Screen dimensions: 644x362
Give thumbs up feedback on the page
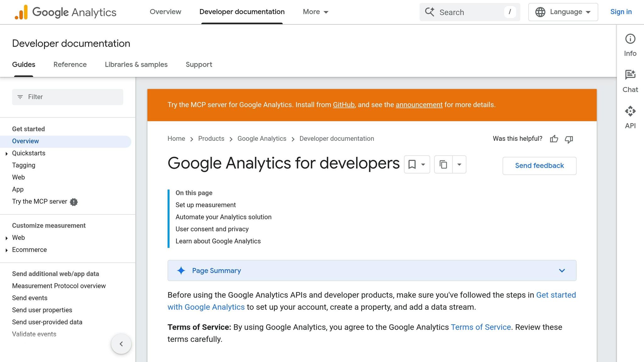[554, 139]
